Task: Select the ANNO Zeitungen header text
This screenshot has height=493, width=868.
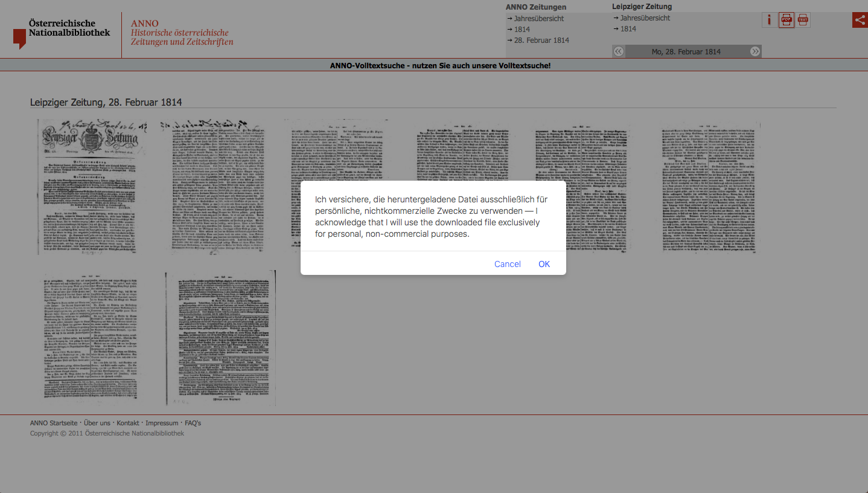Action: 536,7
